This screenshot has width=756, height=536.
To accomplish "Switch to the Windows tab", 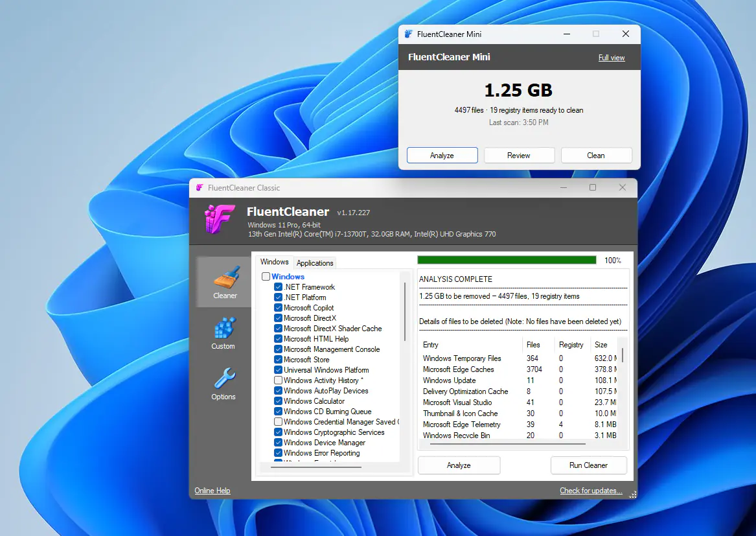I will pos(274,262).
